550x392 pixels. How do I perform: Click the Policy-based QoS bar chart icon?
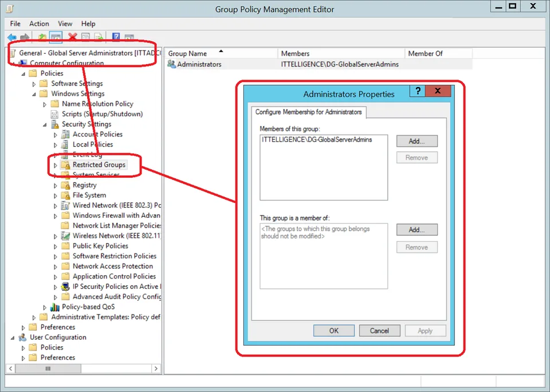coord(55,307)
